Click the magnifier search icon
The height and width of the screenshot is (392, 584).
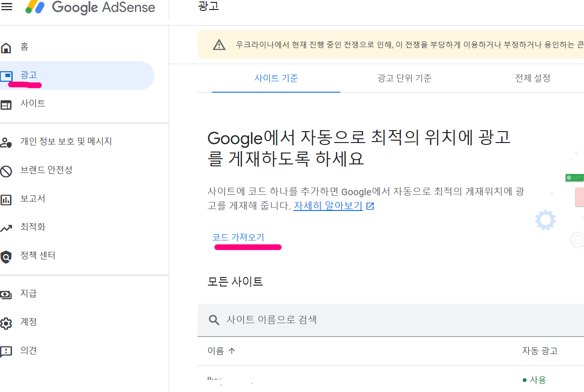pos(214,320)
